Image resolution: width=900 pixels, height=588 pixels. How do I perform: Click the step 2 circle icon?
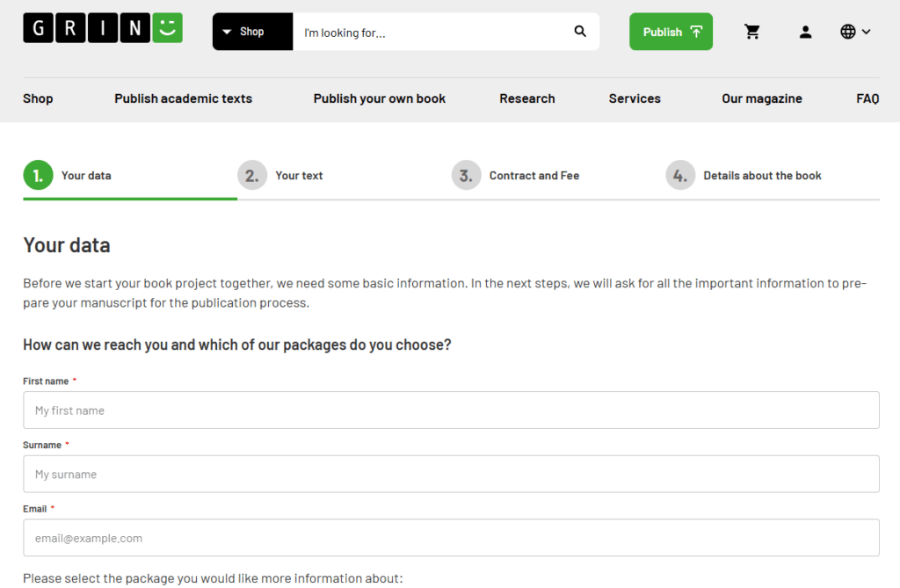[x=252, y=176]
